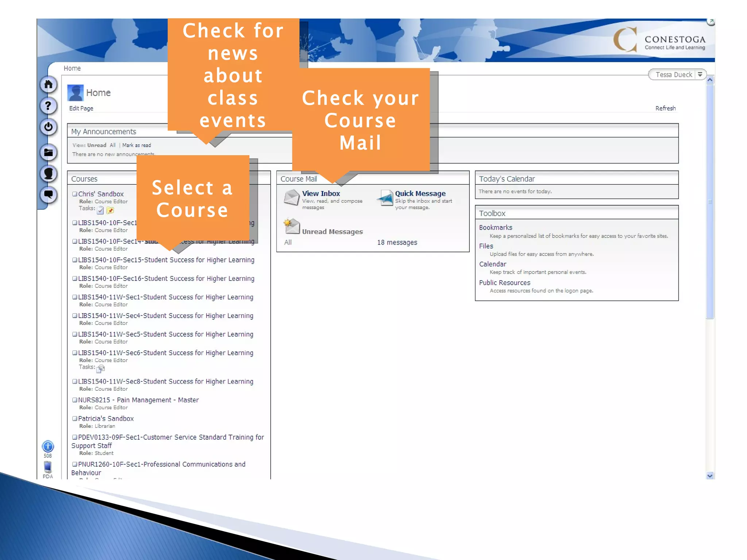Click the expand arrow icon at top-right corner
Screen dimensions: 747x560
[x=711, y=22]
